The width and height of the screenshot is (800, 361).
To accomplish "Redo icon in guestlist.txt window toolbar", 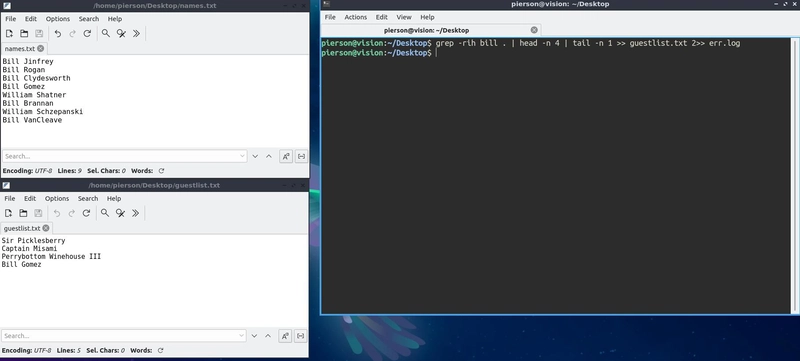I will (71, 213).
